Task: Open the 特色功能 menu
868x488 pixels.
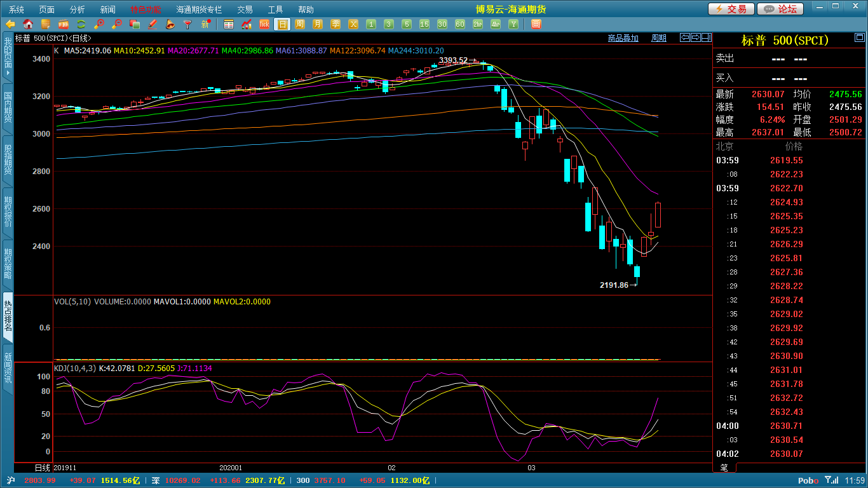Action: 146,10
